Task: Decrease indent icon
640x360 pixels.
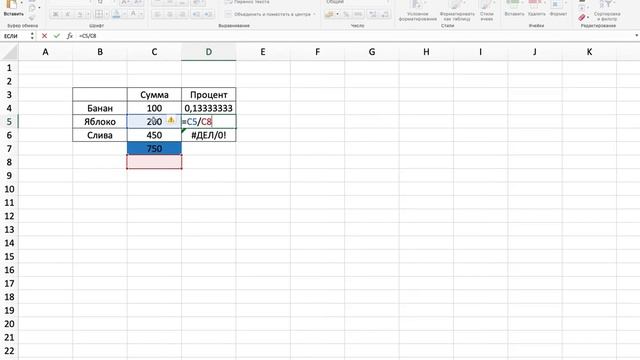Action: (x=196, y=14)
